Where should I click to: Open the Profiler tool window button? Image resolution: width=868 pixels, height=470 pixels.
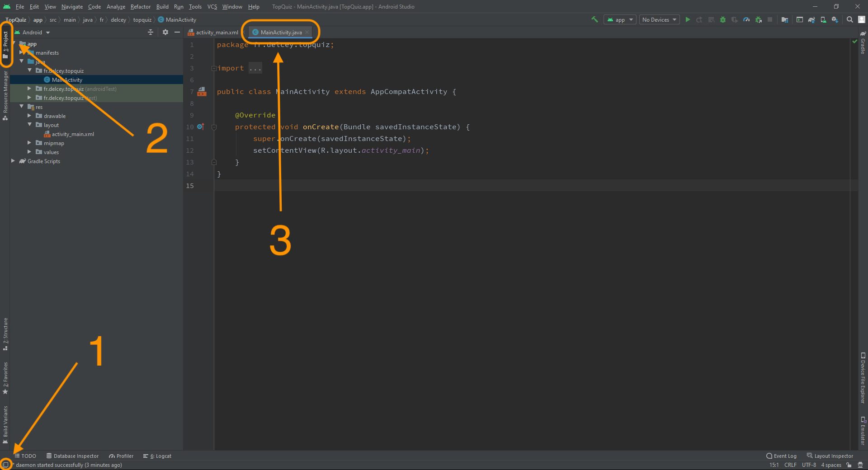121,456
